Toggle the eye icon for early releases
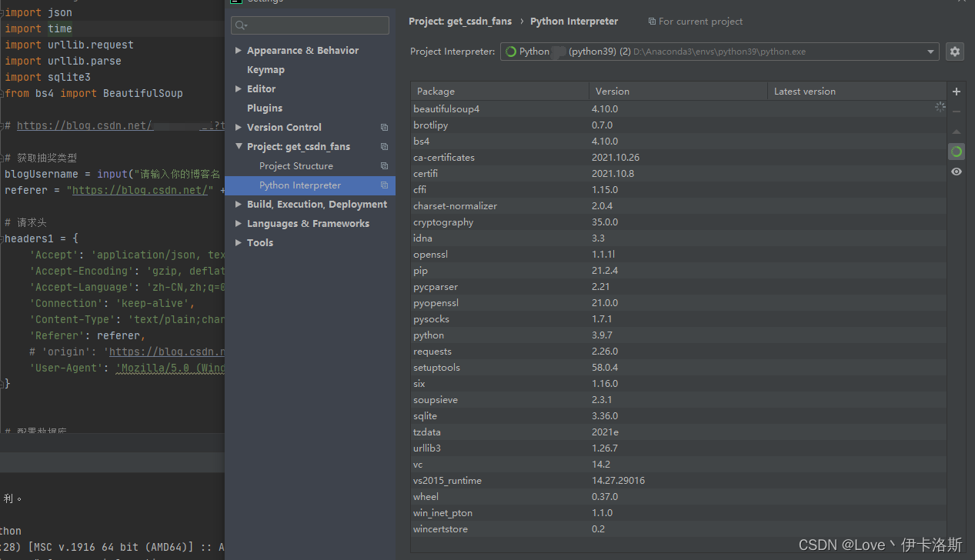975x560 pixels. (957, 172)
